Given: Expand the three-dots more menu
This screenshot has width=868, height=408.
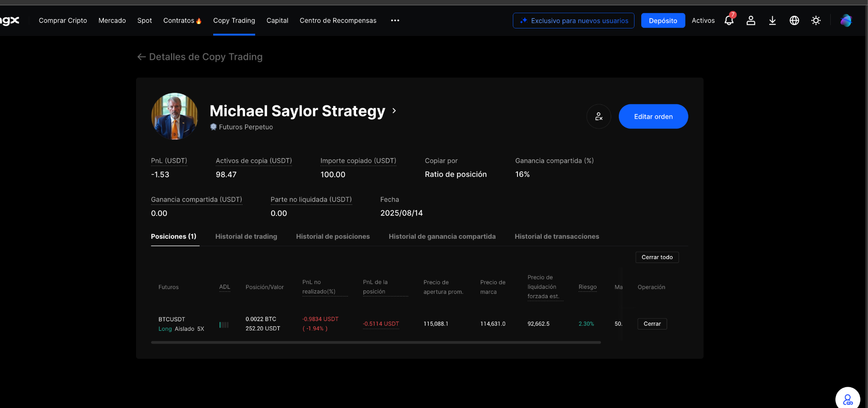Looking at the screenshot, I should click(x=395, y=20).
